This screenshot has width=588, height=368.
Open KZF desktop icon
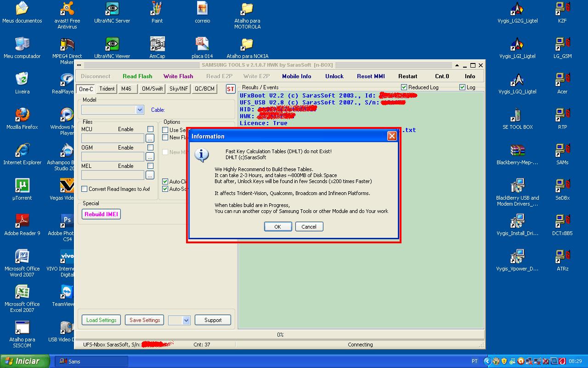[562, 12]
